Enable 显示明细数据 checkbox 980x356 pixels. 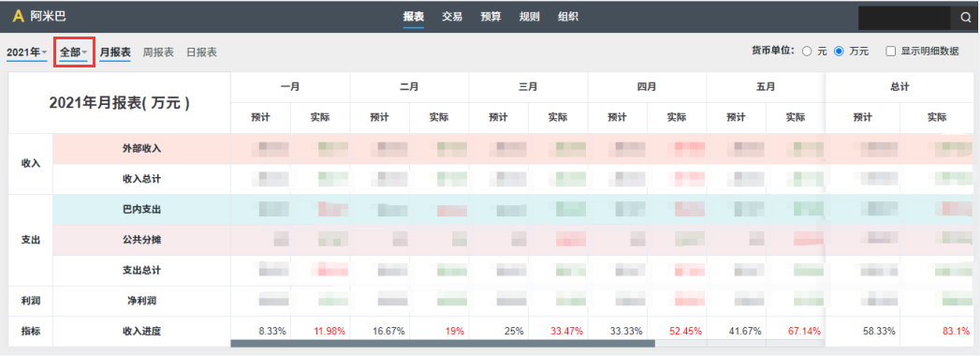click(x=891, y=52)
